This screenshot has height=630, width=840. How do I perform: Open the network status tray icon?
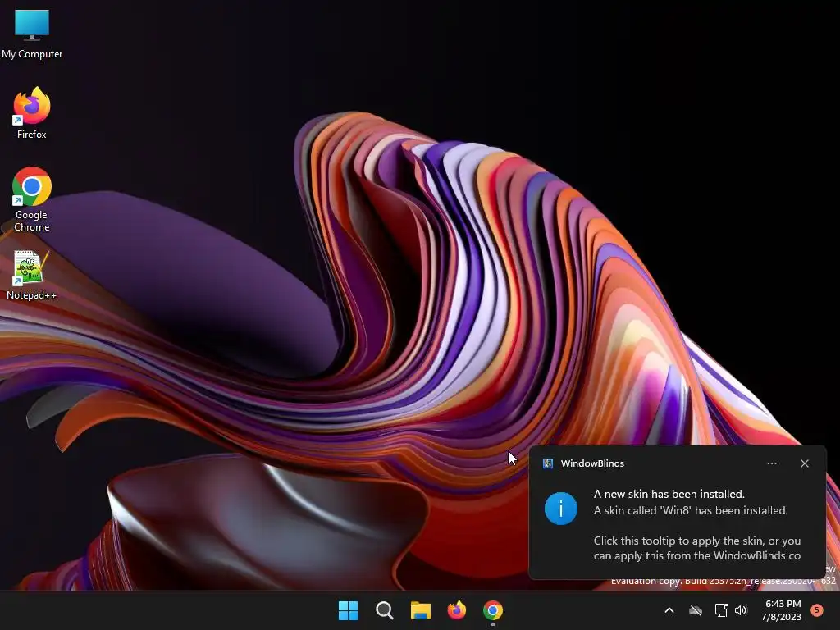tap(721, 610)
